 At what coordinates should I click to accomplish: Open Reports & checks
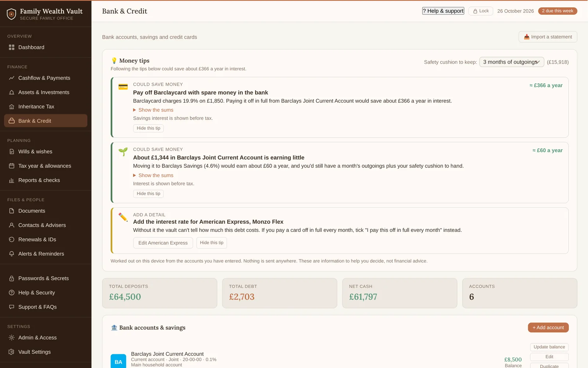[46, 180]
